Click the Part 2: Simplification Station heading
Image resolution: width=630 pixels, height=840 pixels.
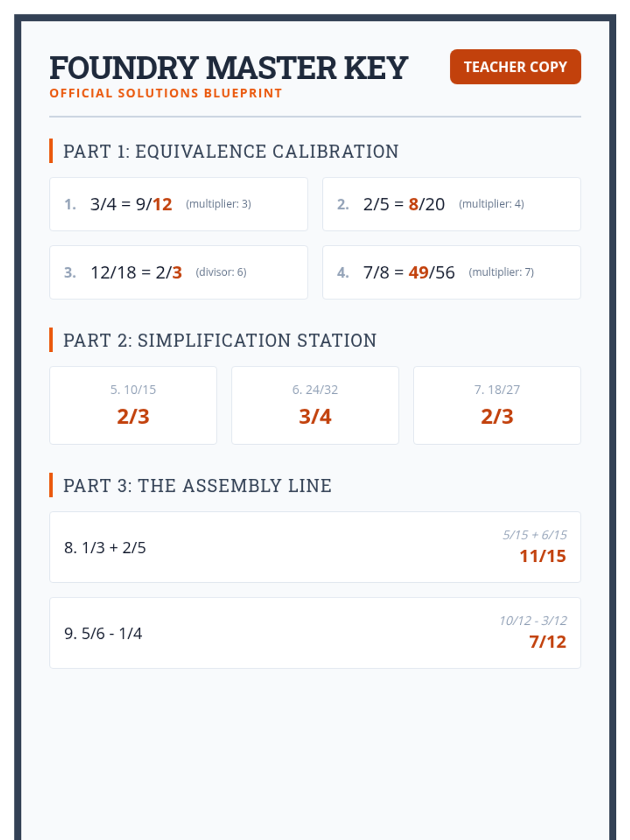tap(219, 340)
